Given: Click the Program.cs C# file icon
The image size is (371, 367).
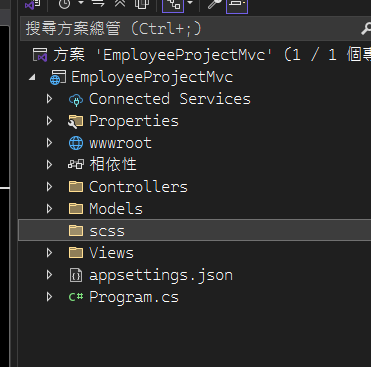Looking at the screenshot, I should coord(76,297).
